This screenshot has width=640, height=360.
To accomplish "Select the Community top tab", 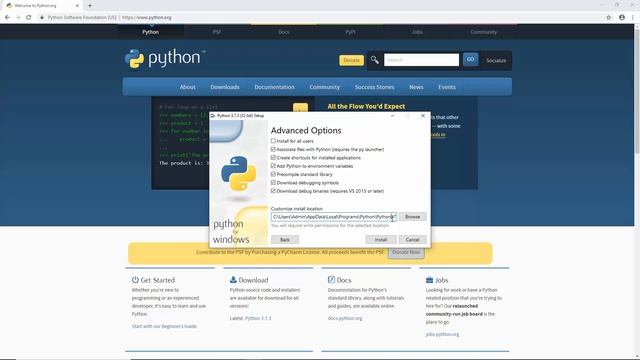I will (x=484, y=32).
